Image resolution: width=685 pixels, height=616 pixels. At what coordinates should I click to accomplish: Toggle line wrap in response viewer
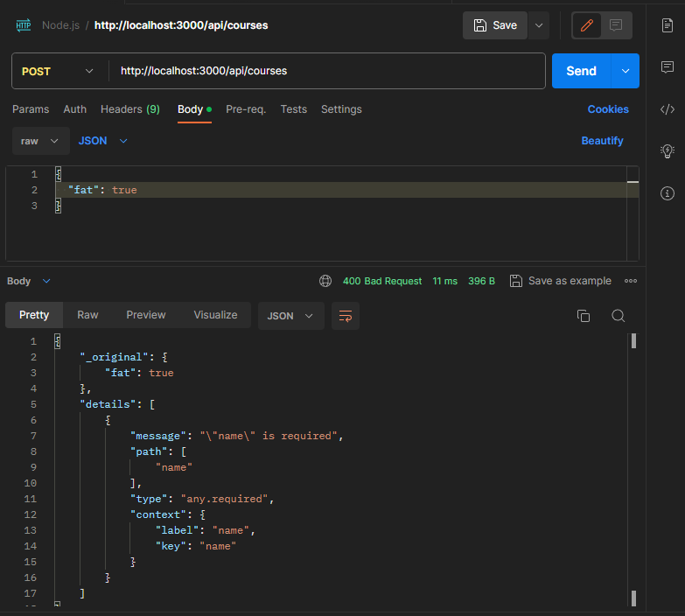click(346, 316)
